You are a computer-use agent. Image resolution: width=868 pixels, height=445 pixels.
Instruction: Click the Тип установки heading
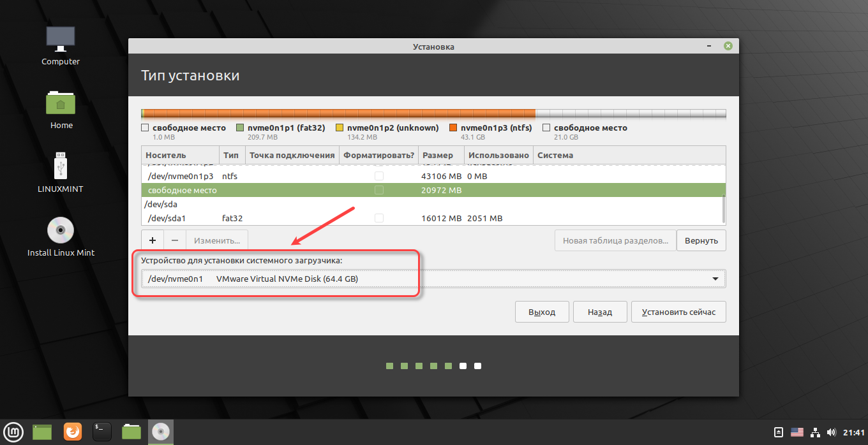(190, 76)
